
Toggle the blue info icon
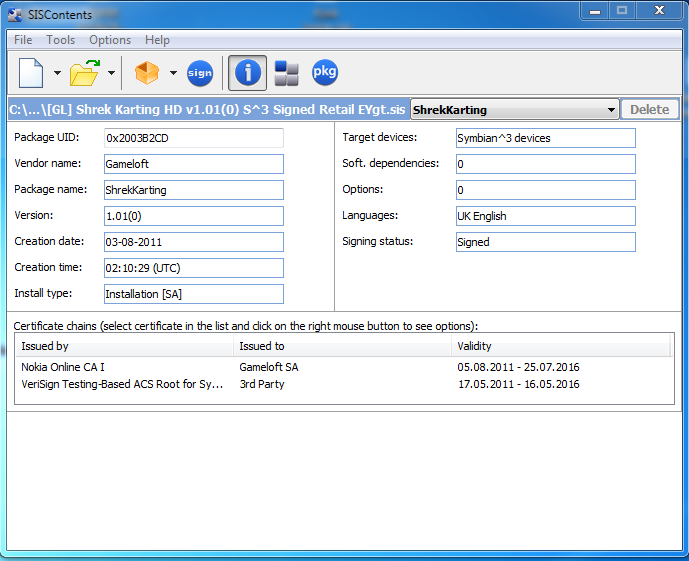(247, 73)
